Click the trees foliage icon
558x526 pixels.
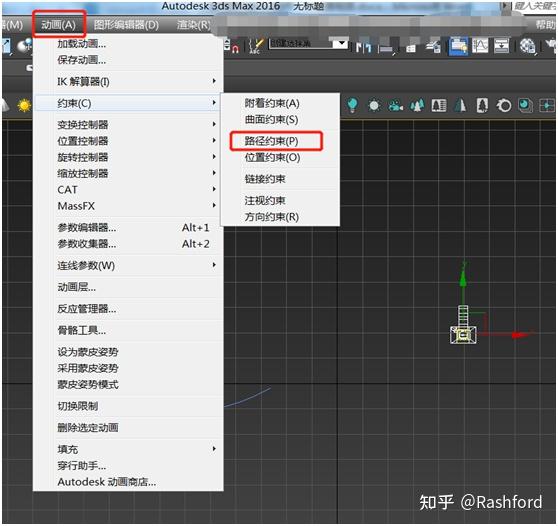[417, 106]
